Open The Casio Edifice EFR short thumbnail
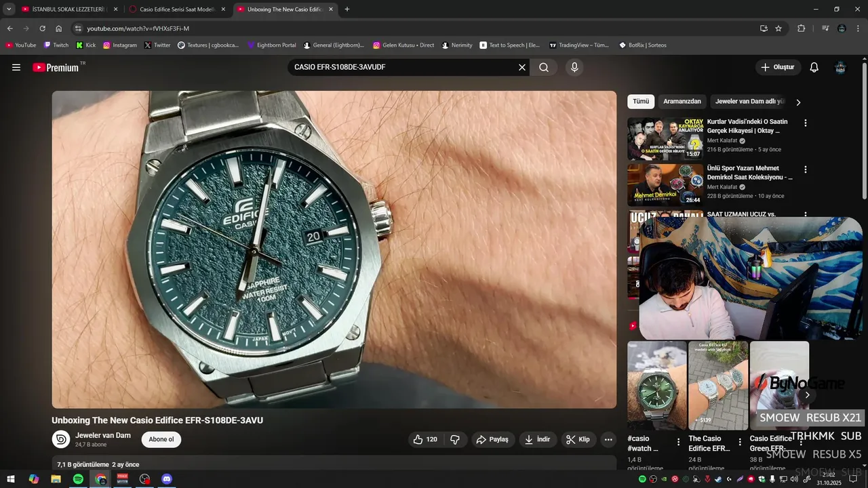The height and width of the screenshot is (488, 868). pos(718,385)
